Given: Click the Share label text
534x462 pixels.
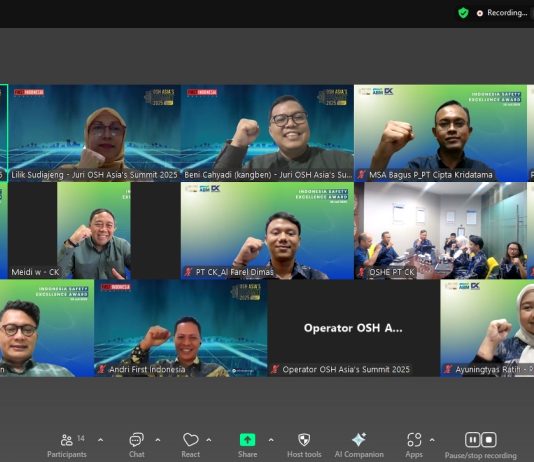Looking at the screenshot, I should [248, 455].
